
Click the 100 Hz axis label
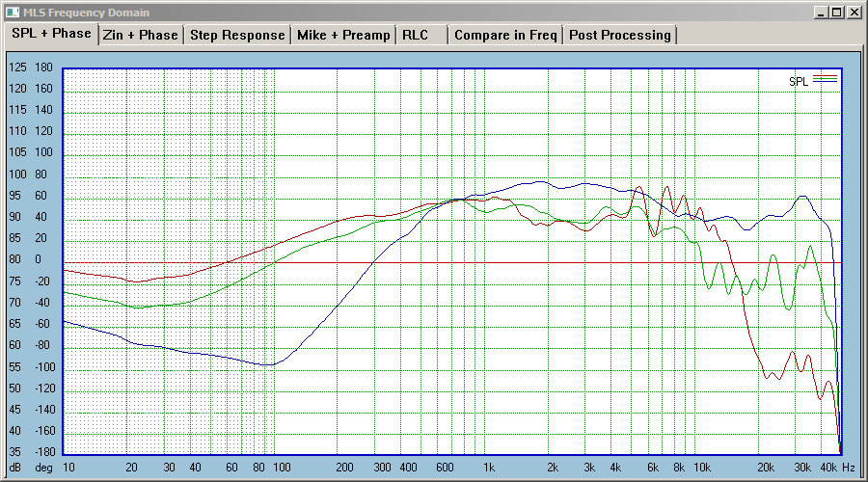tap(282, 468)
